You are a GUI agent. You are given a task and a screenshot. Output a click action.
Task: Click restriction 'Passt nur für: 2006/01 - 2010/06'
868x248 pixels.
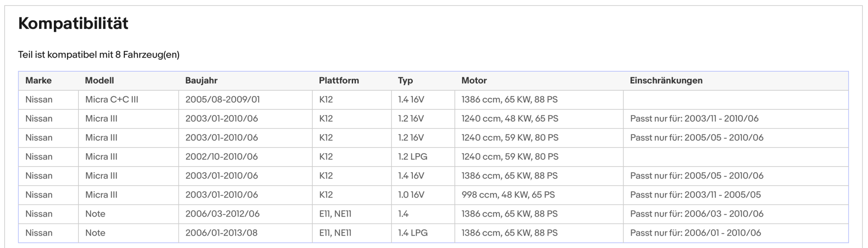[696, 233]
